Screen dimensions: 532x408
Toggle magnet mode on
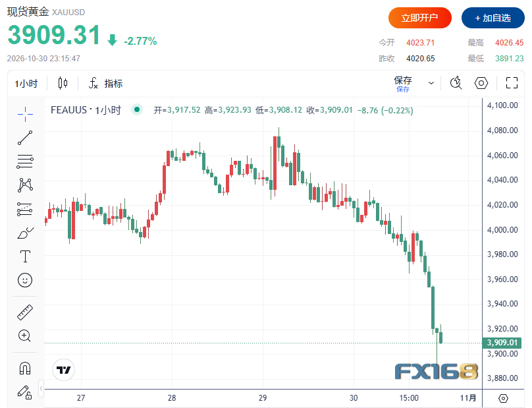point(25,368)
